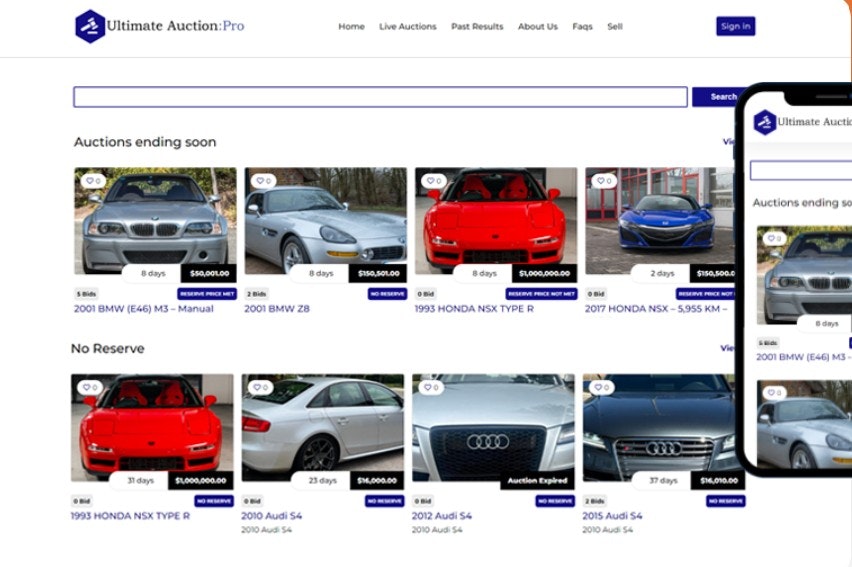Click the Auction Expired label on the 2012 Audi S4
Screen dimensions: 852x567
537,481
